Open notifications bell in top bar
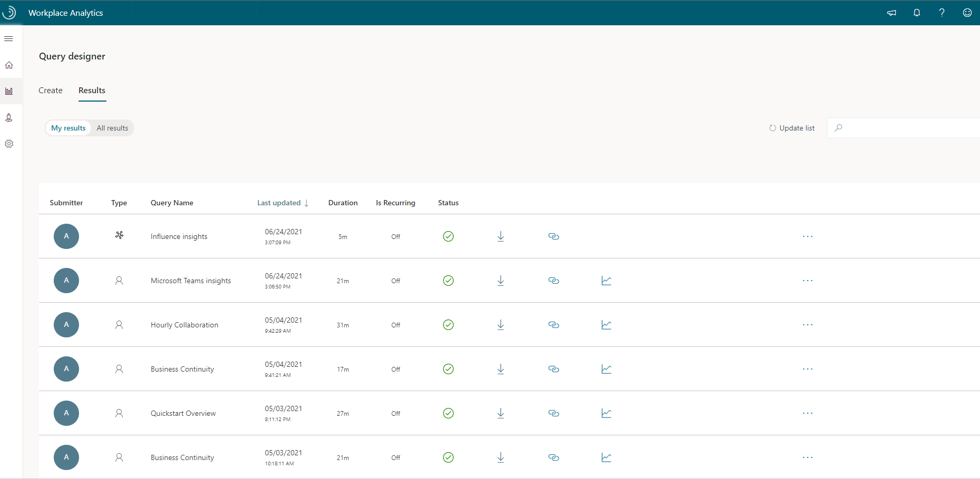The image size is (980, 479). click(916, 12)
